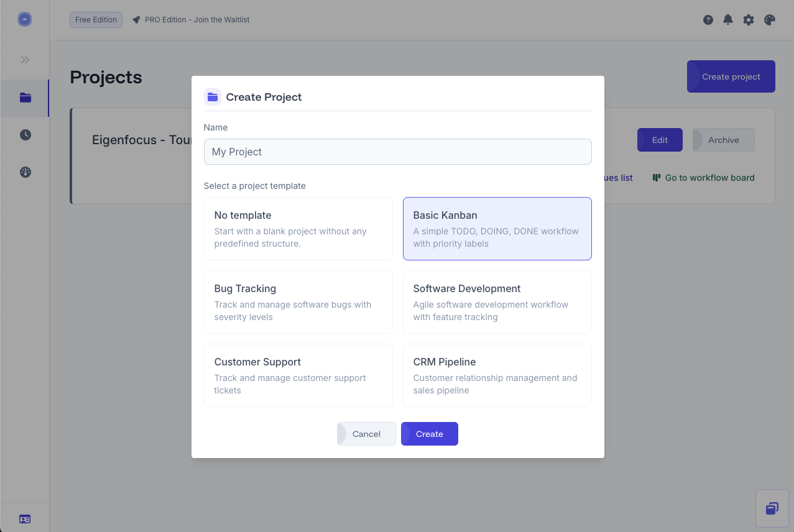Click the floating panel icon at bottom right
794x532 pixels.
772,508
